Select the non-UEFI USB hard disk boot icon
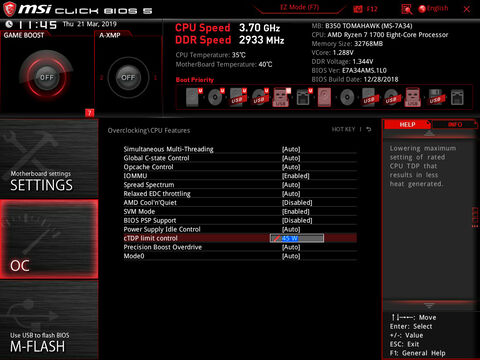This screenshot has height=360, width=480. pyautogui.click(x=369, y=97)
